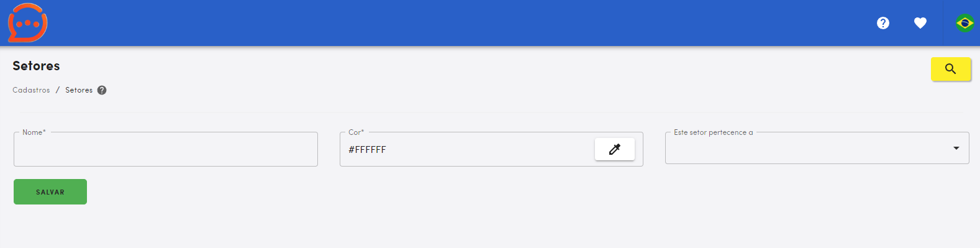Go to Cadastros in the breadcrumb

(x=31, y=90)
